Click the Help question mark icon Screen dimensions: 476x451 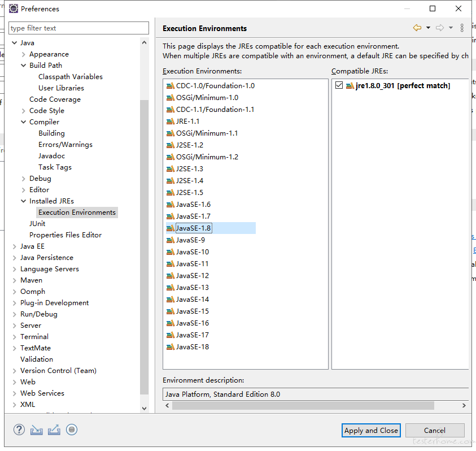point(19,430)
